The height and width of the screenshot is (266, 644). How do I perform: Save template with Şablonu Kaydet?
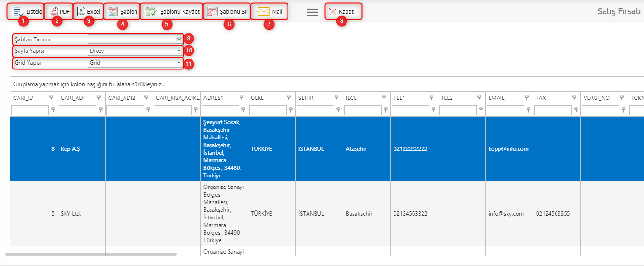[172, 11]
